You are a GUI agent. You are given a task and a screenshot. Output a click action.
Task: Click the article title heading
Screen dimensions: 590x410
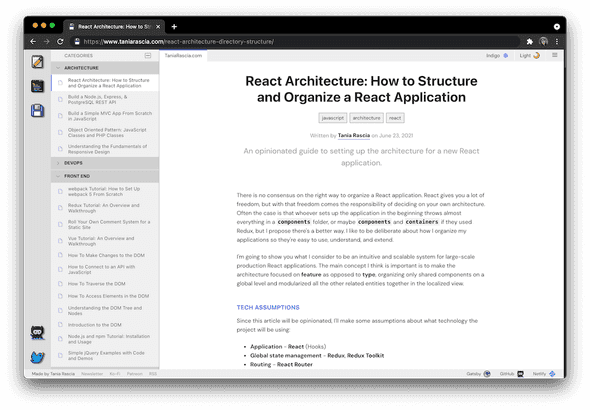point(361,89)
